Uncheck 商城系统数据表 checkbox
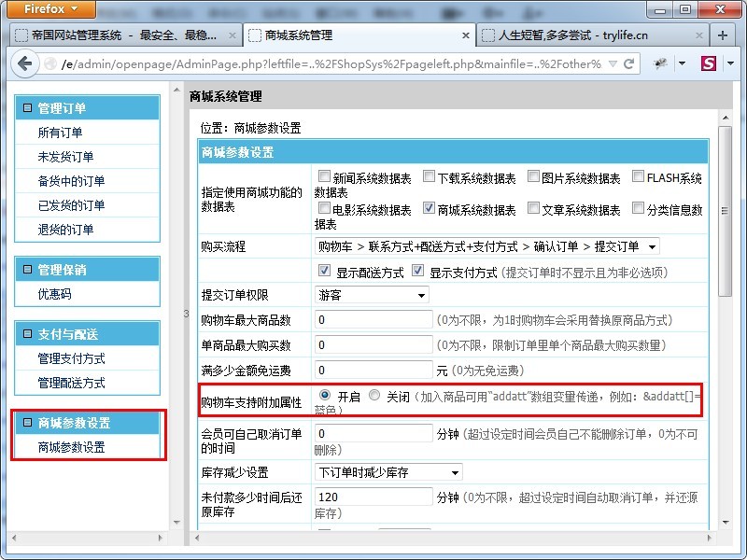Image resolution: width=747 pixels, height=560 pixels. click(429, 207)
